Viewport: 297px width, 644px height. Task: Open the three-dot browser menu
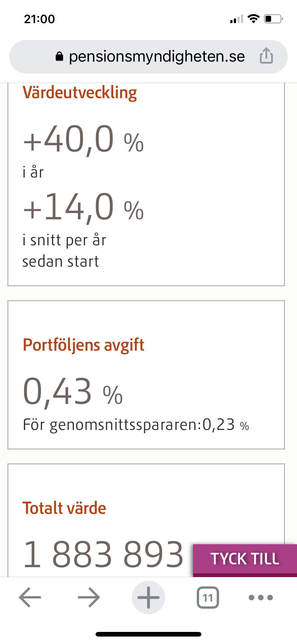tap(261, 597)
